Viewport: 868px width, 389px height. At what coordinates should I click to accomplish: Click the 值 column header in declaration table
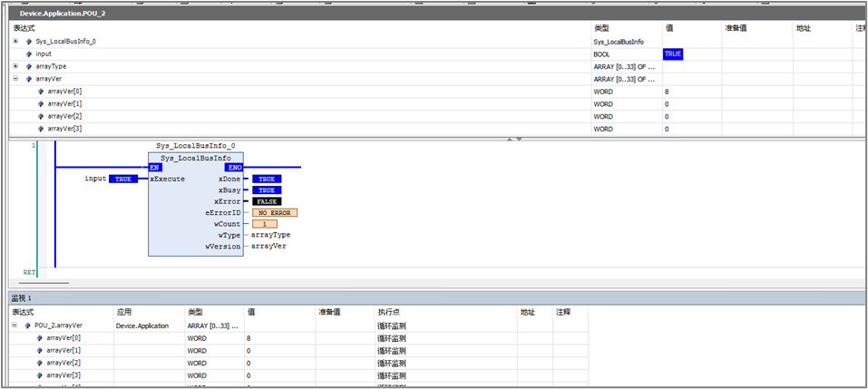670,28
